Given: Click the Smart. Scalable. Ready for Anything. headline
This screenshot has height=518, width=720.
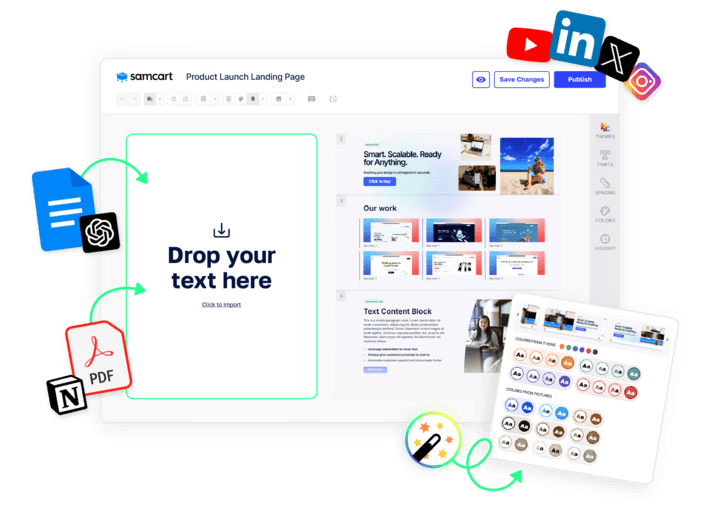Looking at the screenshot, I should pyautogui.click(x=402, y=158).
